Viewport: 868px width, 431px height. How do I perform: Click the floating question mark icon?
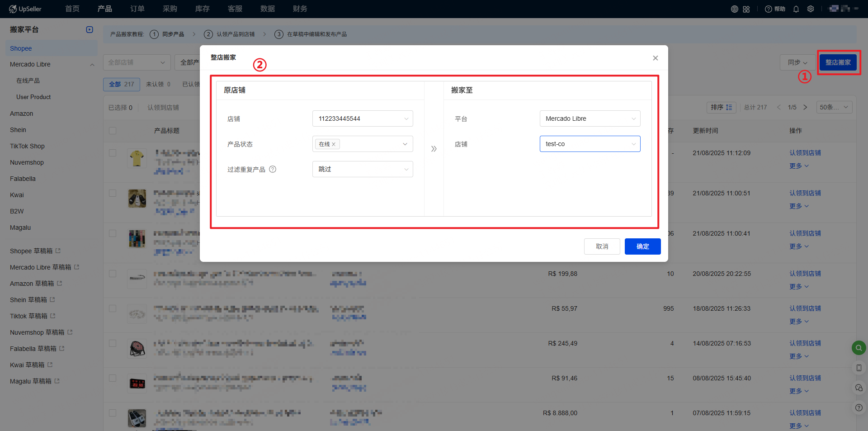point(859,407)
